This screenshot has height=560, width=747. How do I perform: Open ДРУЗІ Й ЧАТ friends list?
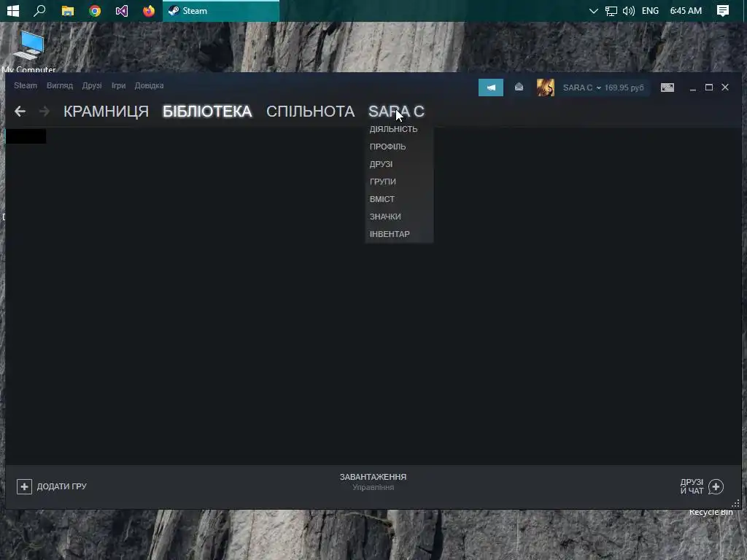692,486
